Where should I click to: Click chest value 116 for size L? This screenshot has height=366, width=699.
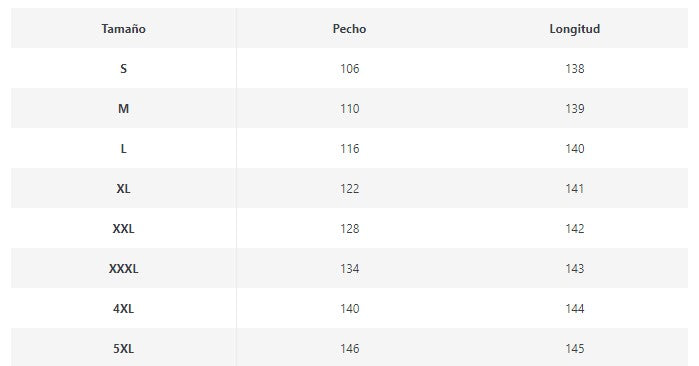click(350, 148)
